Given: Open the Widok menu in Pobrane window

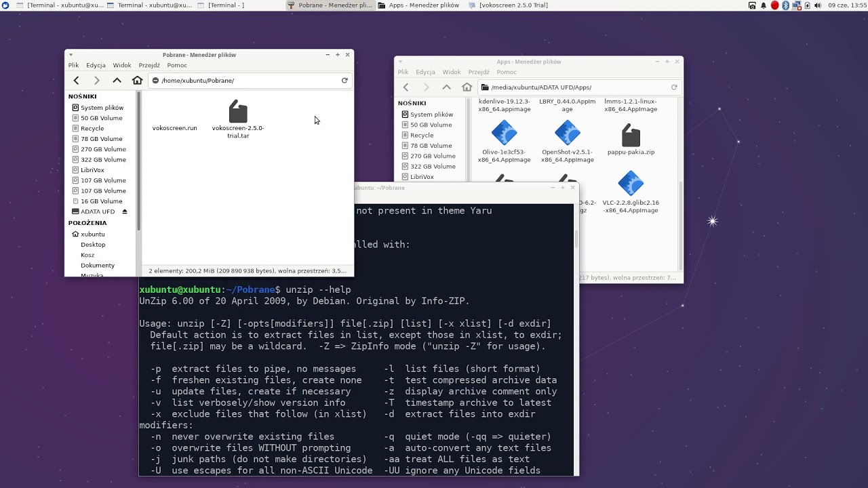Looking at the screenshot, I should pyautogui.click(x=122, y=65).
